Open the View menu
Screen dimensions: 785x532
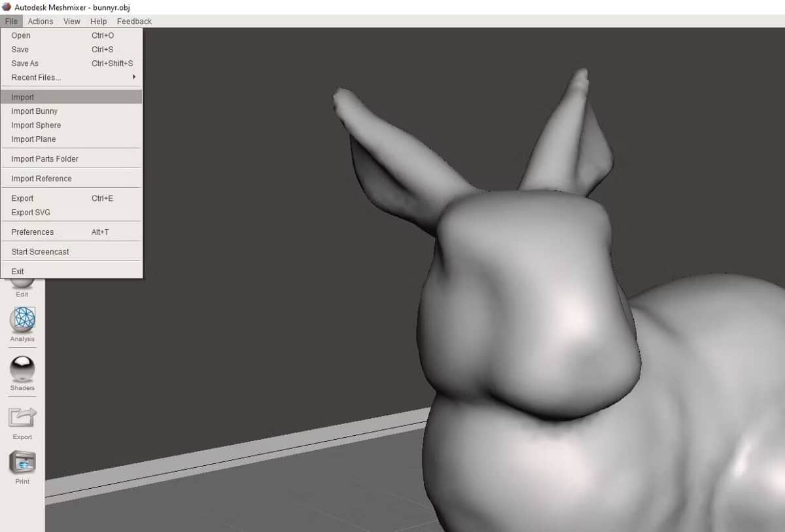coord(72,22)
